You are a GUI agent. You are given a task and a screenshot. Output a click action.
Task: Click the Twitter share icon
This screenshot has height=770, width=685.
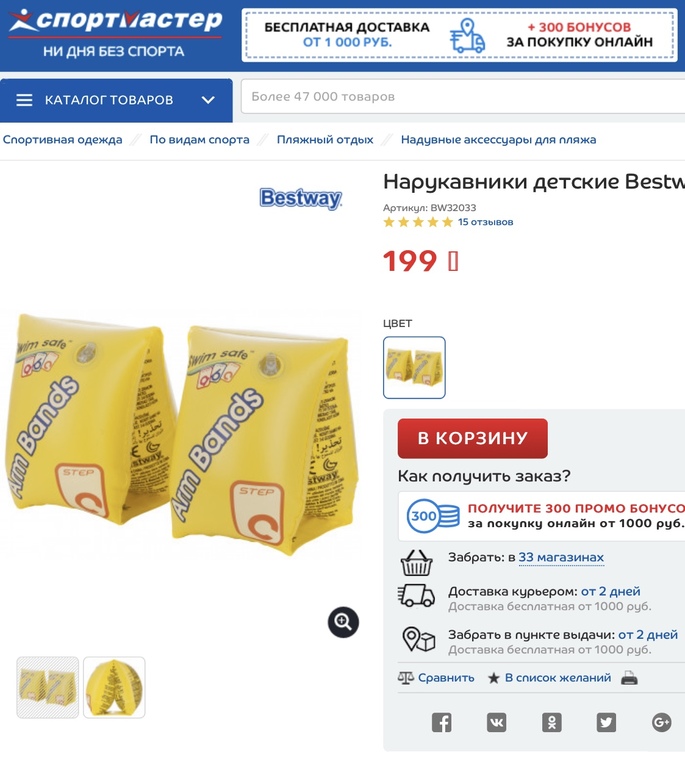606,722
